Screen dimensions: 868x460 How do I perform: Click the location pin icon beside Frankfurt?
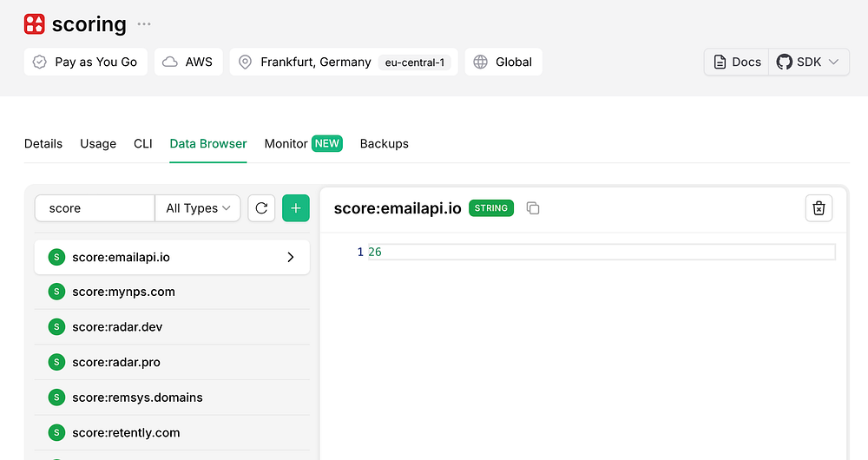tap(245, 62)
